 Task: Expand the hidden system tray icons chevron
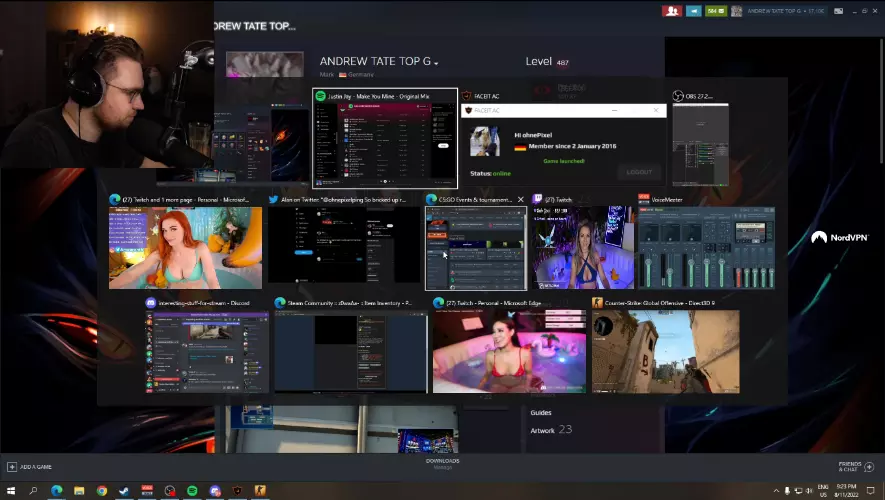coord(775,491)
